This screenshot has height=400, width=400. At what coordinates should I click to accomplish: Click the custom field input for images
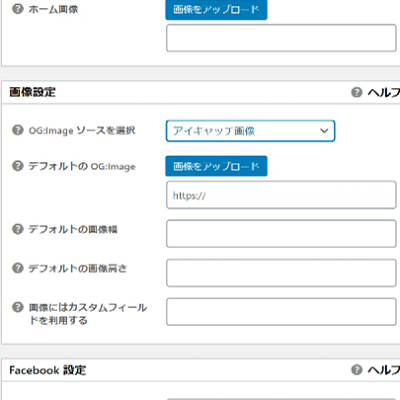tap(281, 312)
